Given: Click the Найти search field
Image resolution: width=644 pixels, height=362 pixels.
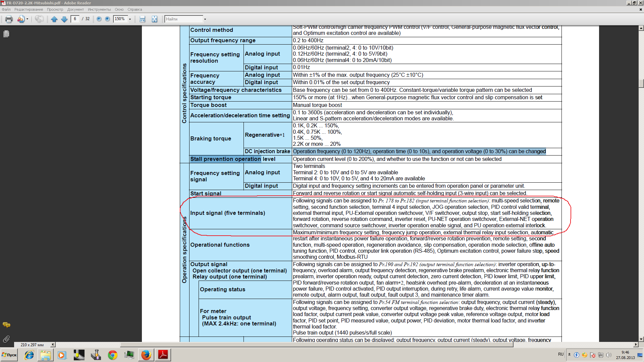Looking at the screenshot, I should (x=184, y=19).
